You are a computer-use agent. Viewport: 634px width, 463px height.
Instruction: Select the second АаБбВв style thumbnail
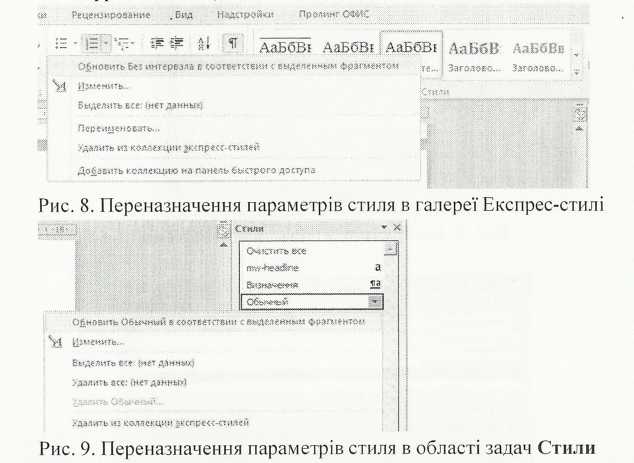(348, 47)
